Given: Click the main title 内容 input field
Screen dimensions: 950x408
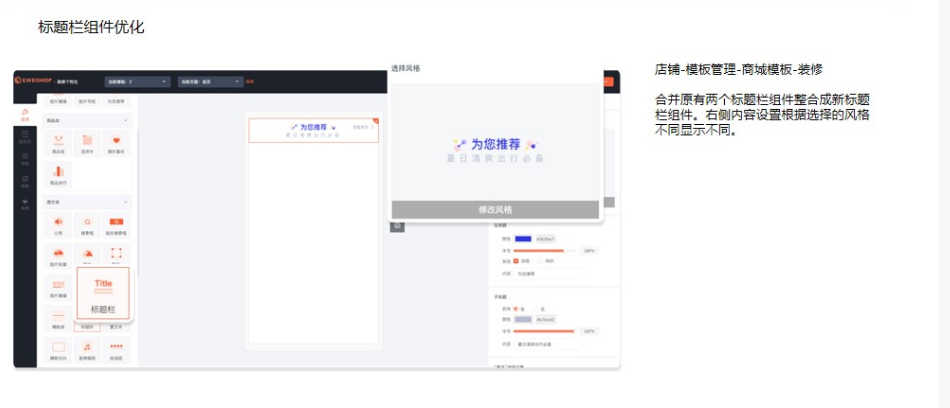Looking at the screenshot, I should coord(547,274).
